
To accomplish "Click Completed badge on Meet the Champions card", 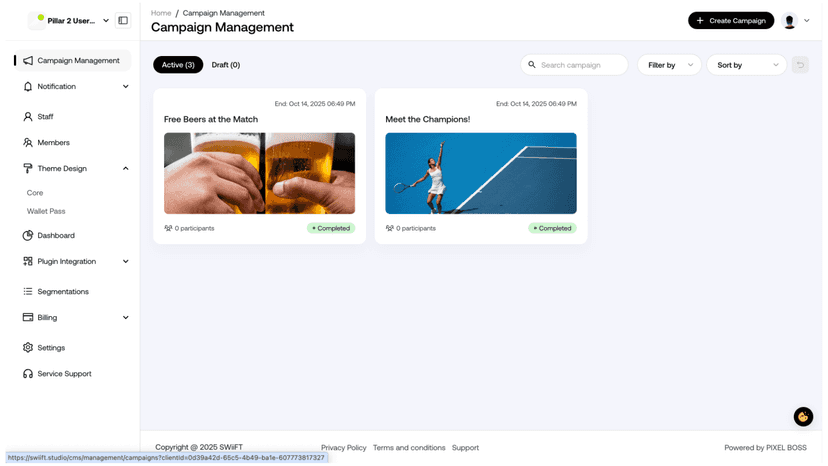I will [552, 229].
